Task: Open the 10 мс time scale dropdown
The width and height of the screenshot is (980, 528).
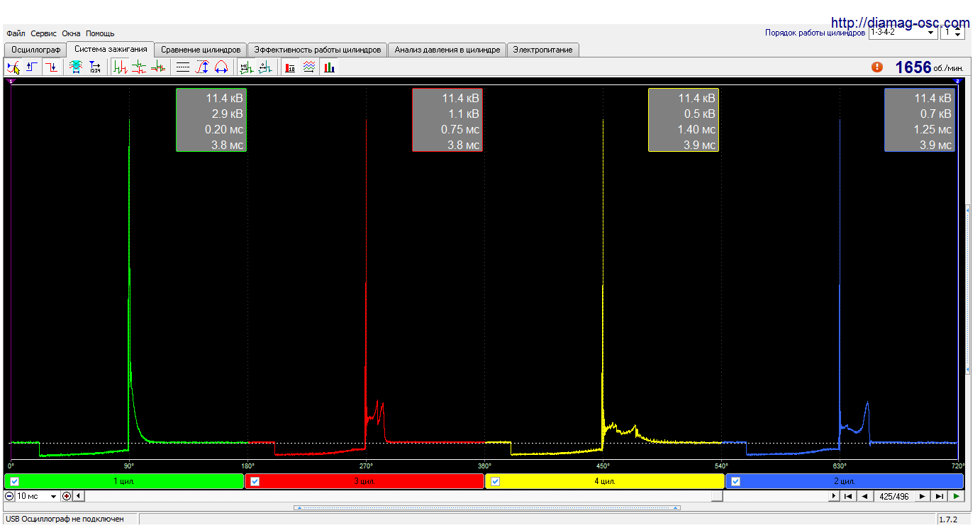Action: click(37, 496)
